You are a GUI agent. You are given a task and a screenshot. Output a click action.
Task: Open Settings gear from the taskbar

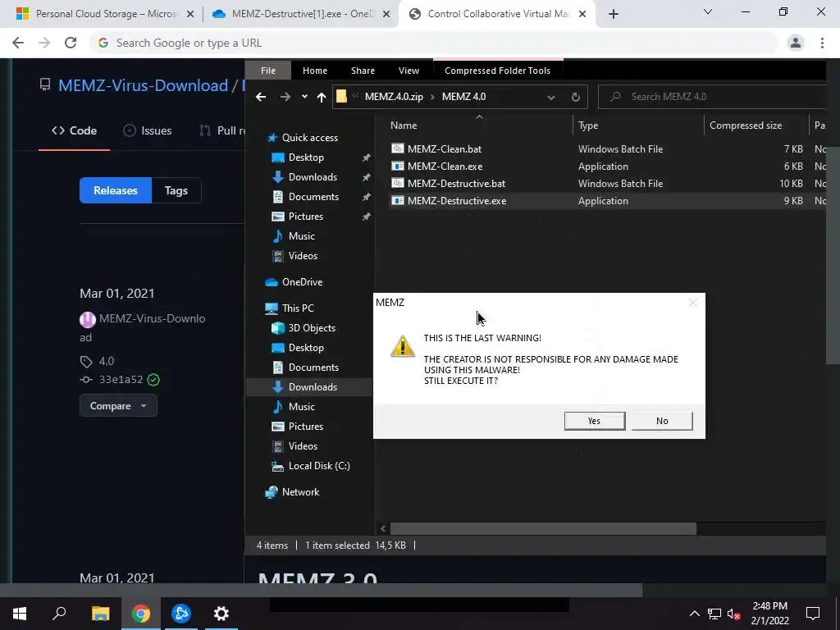(x=221, y=614)
